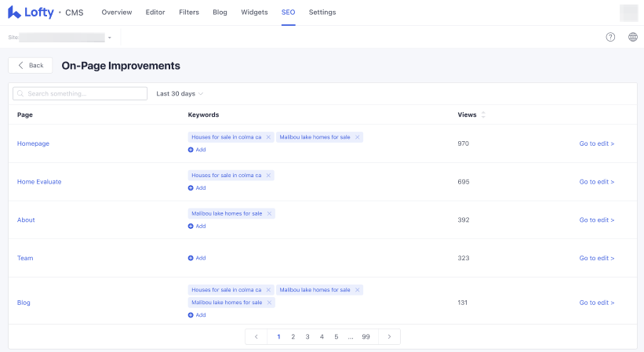
Task: Open the Editor tab
Action: 155,13
